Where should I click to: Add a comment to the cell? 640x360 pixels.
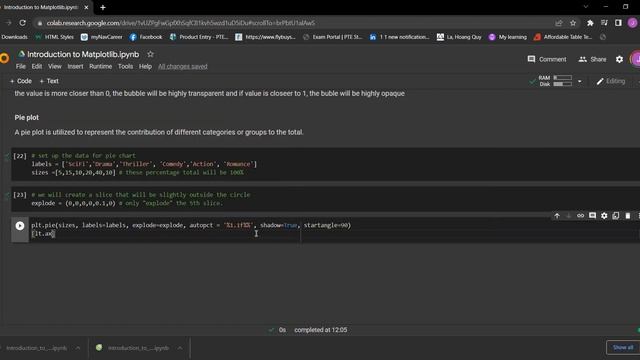click(x=592, y=216)
